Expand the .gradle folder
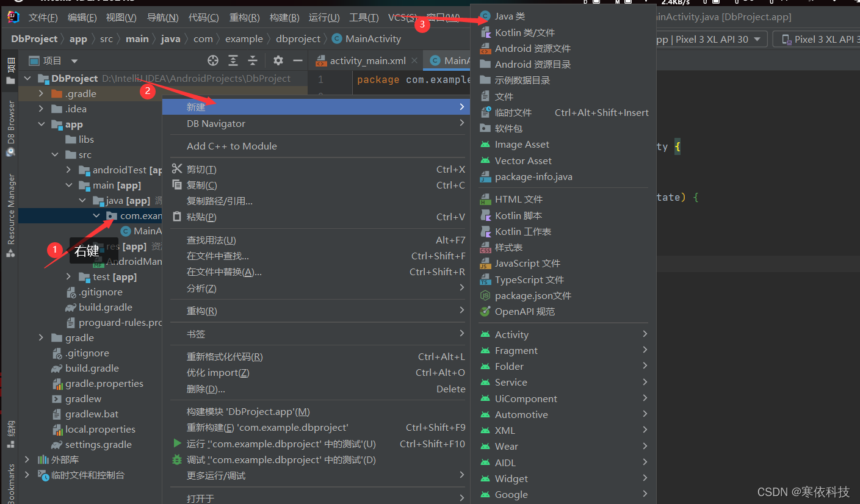This screenshot has height=504, width=860. click(41, 93)
